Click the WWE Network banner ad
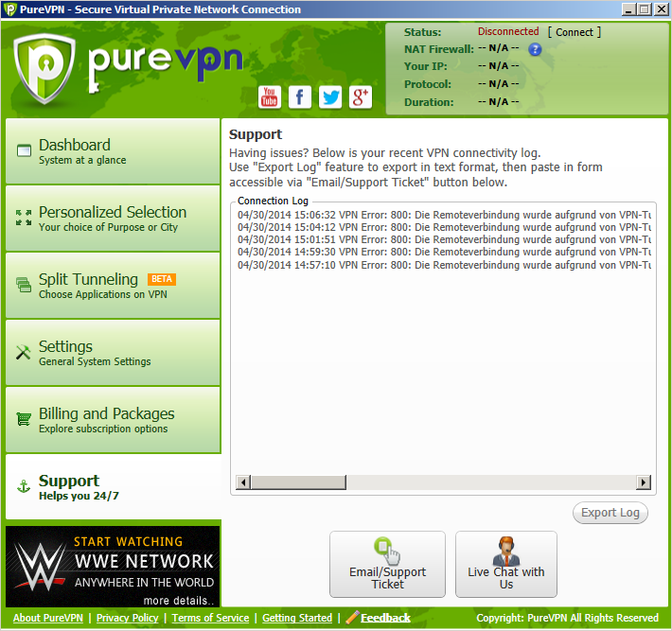The image size is (672, 631). (x=113, y=567)
